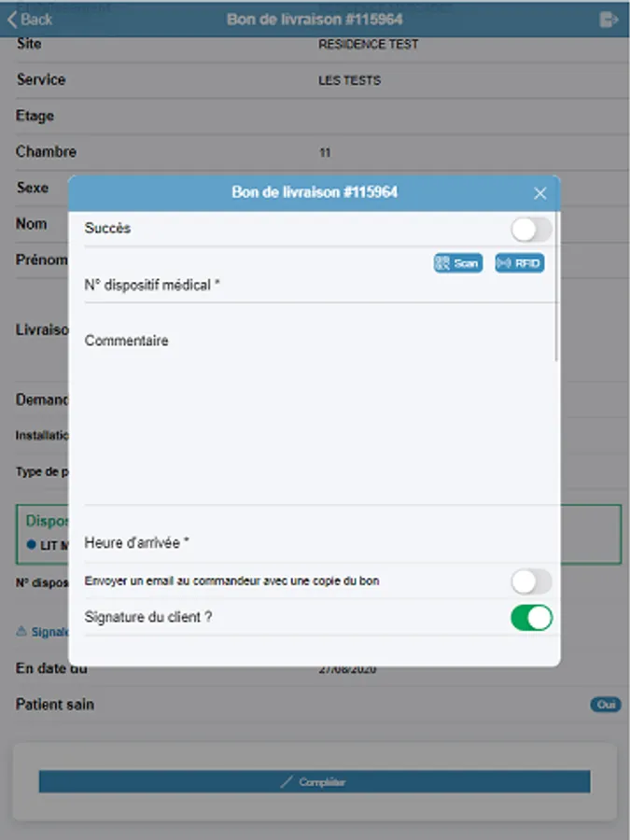Screen dimensions: 630x840
Task: Click the Oui badge for Patient sain
Action: pos(605,705)
